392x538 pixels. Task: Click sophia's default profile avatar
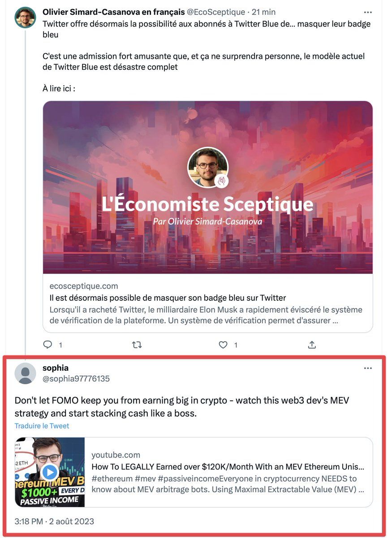pos(26,373)
